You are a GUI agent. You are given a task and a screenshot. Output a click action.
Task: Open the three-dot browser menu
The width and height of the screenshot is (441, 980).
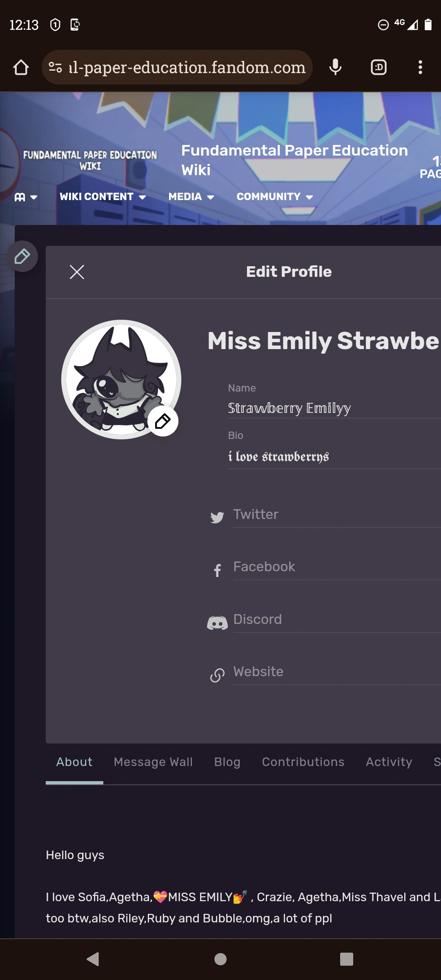(x=420, y=67)
